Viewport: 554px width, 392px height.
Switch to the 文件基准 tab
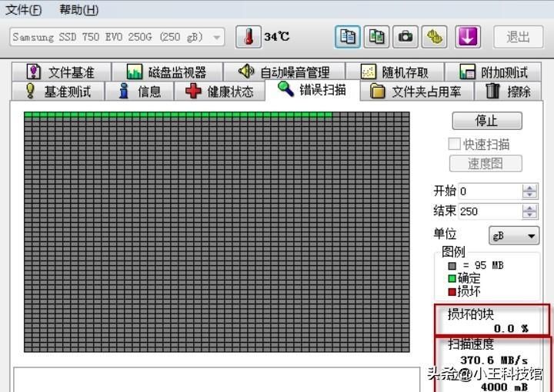(62, 72)
